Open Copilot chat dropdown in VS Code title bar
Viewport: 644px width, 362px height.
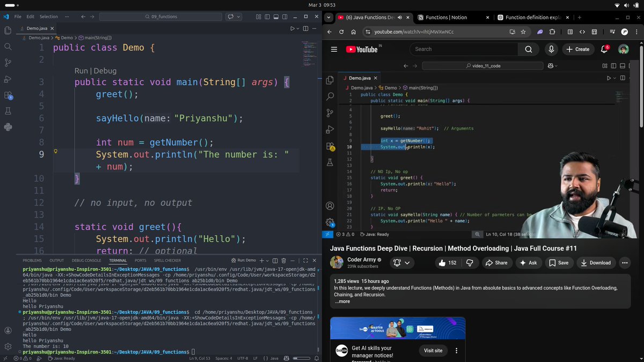click(x=237, y=17)
